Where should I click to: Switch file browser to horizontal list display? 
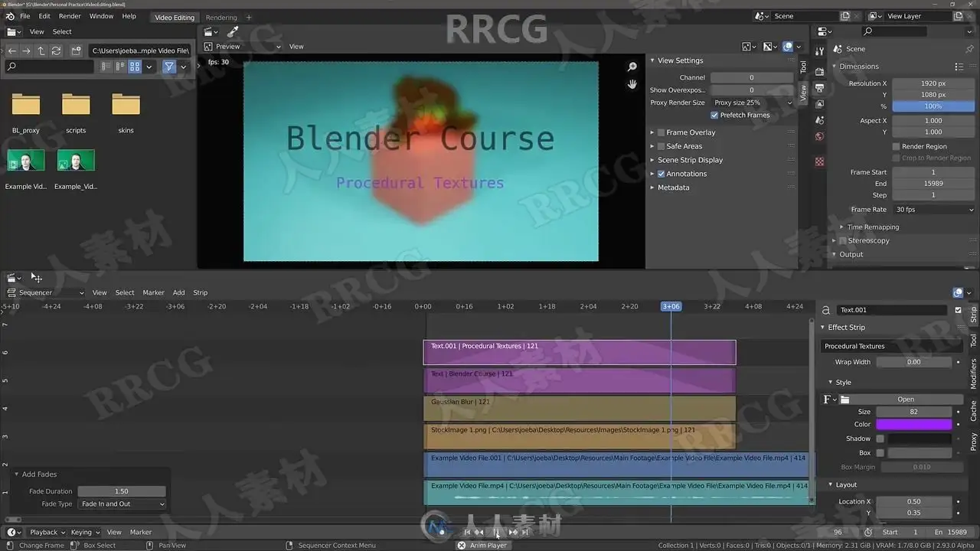coord(120,67)
